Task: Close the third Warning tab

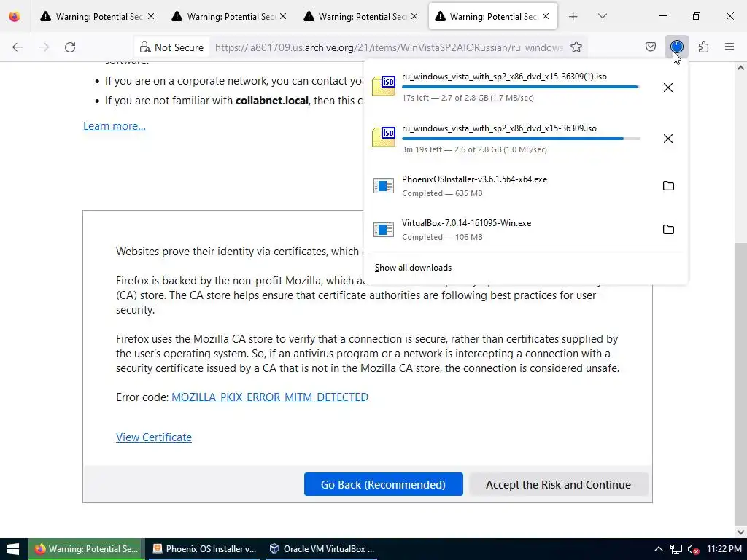Action: 414,16
